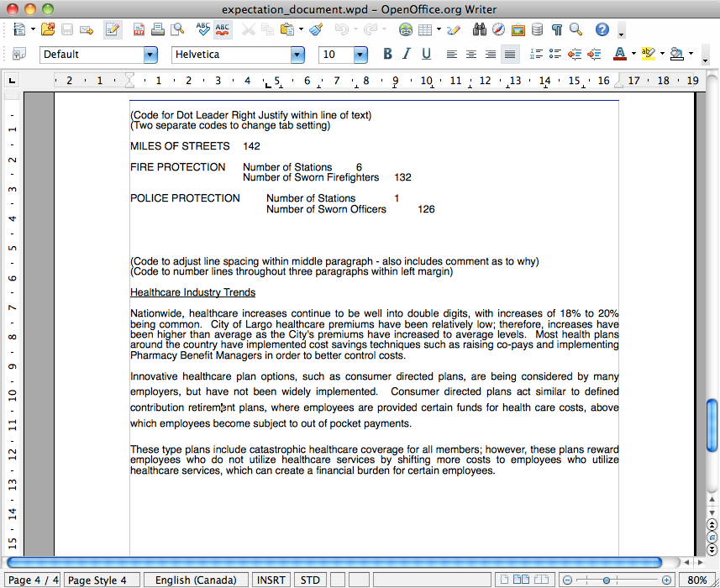Toggle nonprinting characters pilcrow
This screenshot has width=720, height=588.
coord(556,30)
